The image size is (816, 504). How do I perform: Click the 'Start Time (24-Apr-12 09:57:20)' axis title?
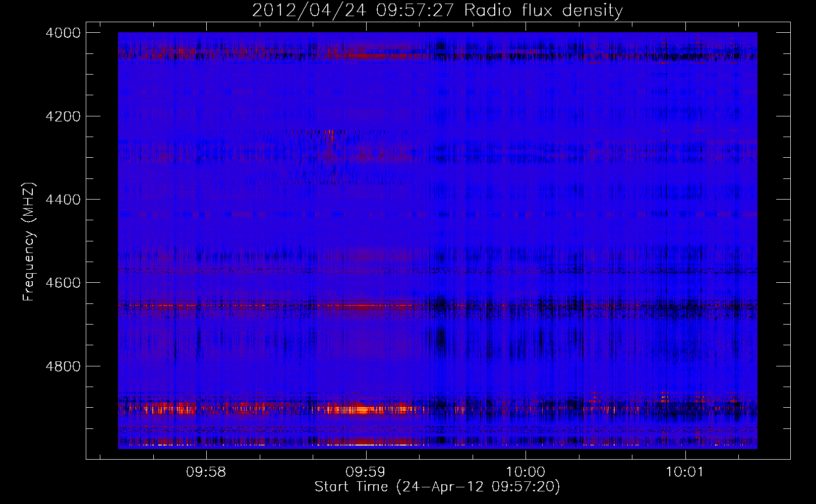click(x=437, y=487)
